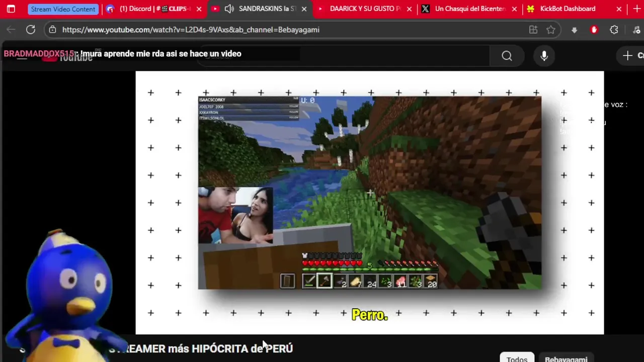Close the DAARICK Y SU GUSTO tab
644x362 pixels.
[409, 9]
